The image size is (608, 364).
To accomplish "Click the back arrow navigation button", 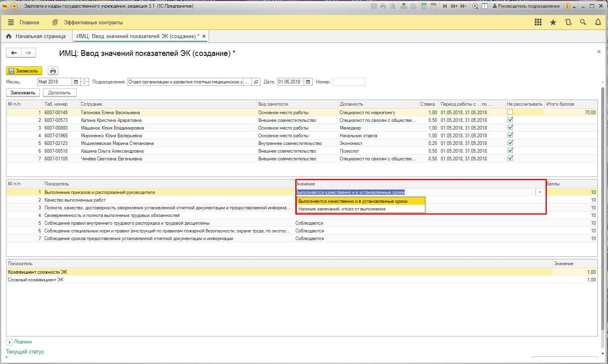I will click(14, 53).
